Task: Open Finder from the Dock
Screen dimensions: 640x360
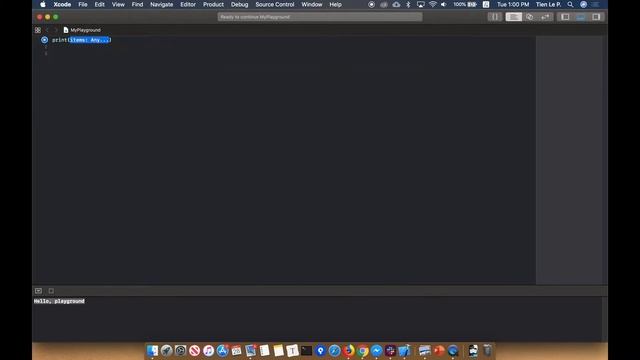Action: [152, 351]
